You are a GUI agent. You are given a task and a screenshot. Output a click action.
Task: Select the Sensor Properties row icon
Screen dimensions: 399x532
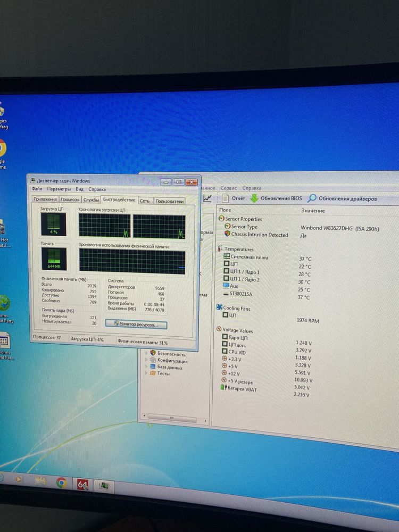pyautogui.click(x=221, y=219)
